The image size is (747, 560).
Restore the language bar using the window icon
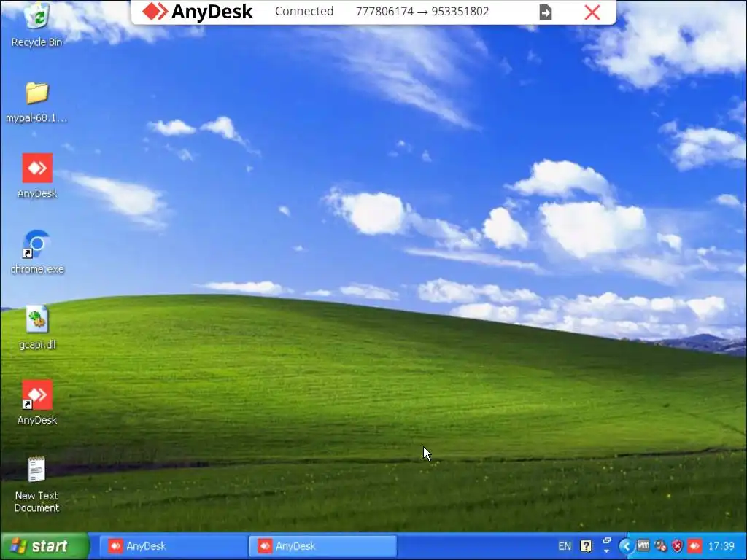tap(606, 541)
